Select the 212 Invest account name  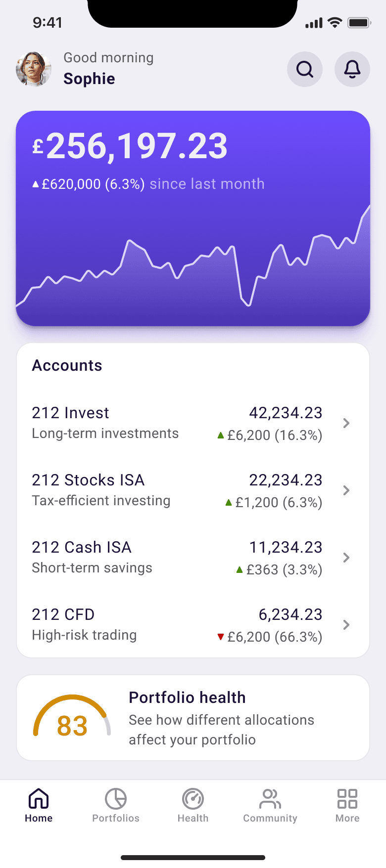pyautogui.click(x=70, y=413)
